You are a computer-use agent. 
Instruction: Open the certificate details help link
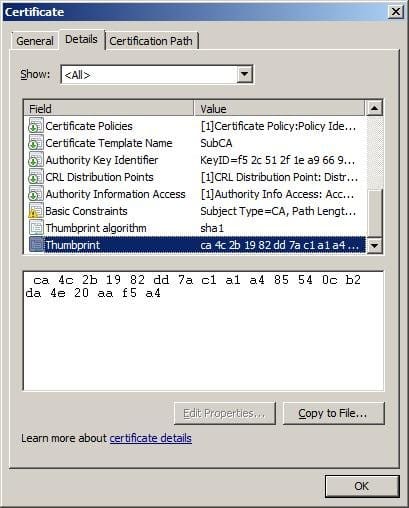point(151,438)
